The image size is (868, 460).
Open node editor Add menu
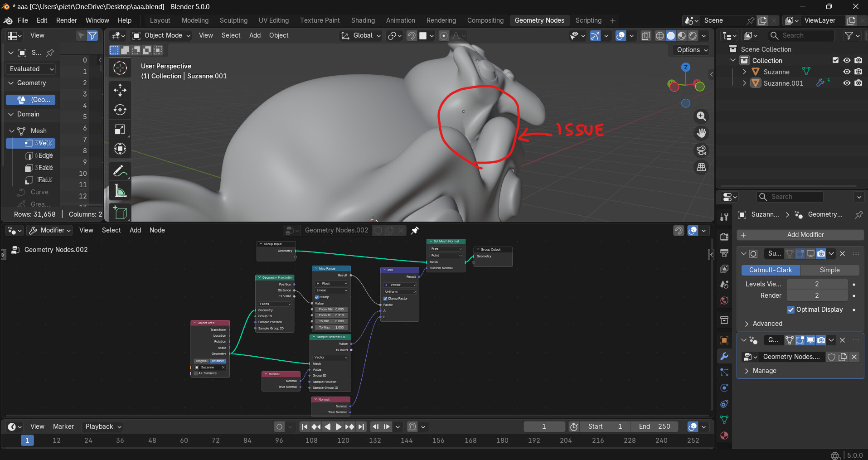[x=135, y=230]
